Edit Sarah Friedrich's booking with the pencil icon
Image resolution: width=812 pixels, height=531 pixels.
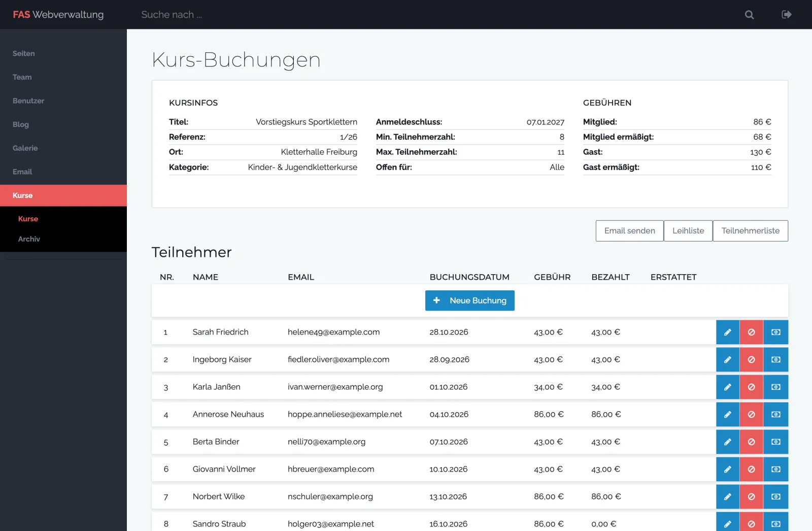[x=728, y=332]
